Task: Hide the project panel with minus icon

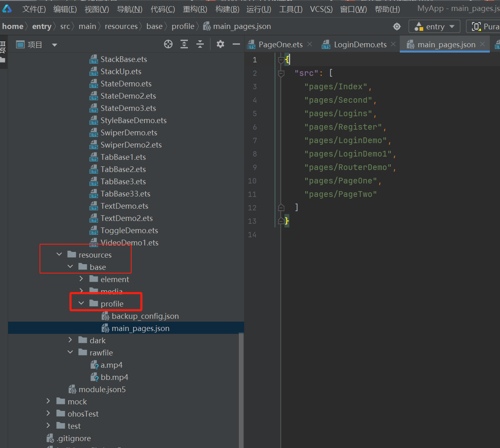Action: [x=236, y=44]
